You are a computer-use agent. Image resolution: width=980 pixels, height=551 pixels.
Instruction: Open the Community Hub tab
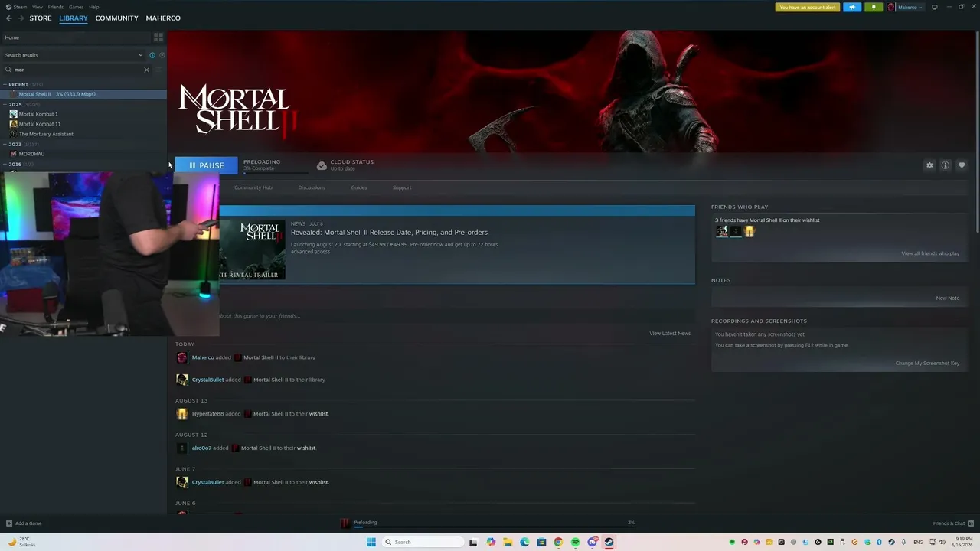point(253,187)
